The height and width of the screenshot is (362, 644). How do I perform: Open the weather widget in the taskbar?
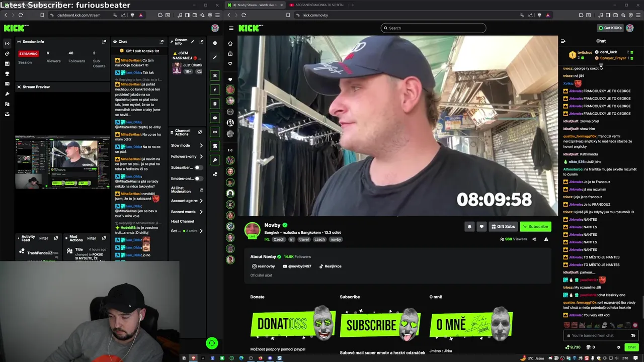[x=531, y=358]
